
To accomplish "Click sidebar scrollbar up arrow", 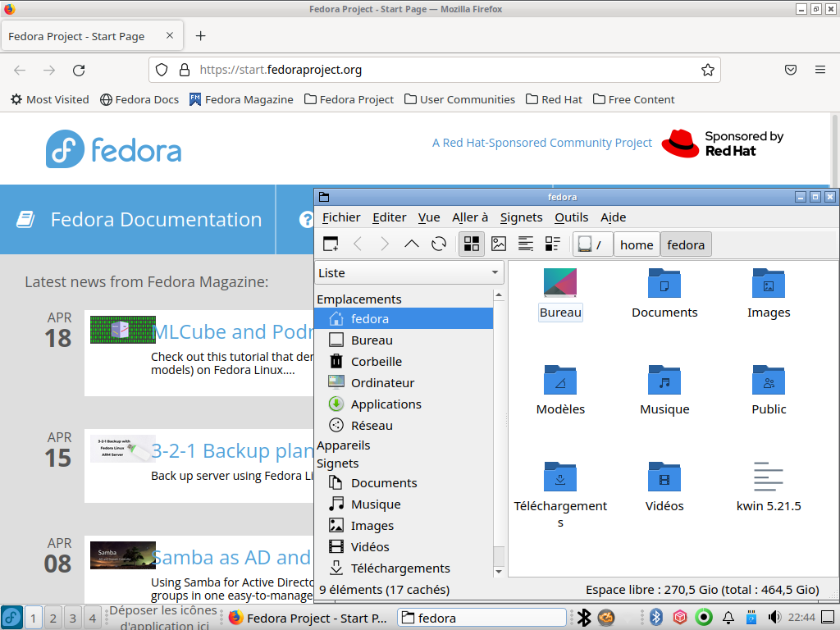I will click(x=499, y=295).
